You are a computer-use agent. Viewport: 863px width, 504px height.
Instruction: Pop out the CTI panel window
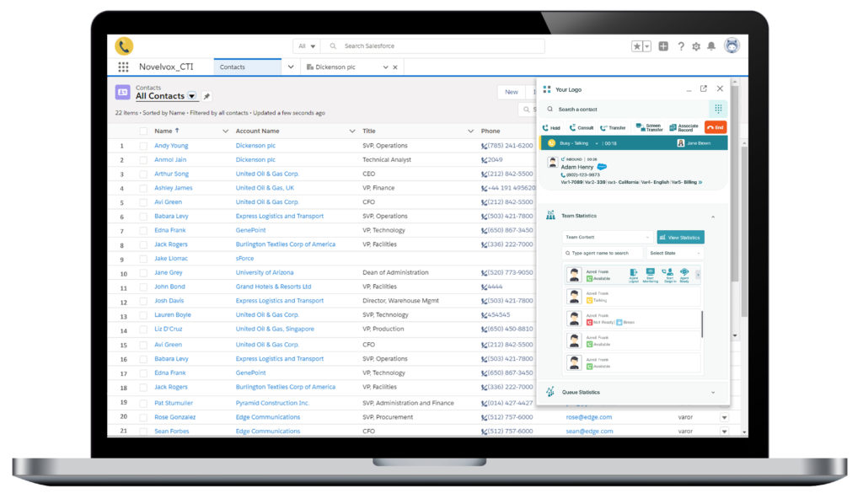704,88
